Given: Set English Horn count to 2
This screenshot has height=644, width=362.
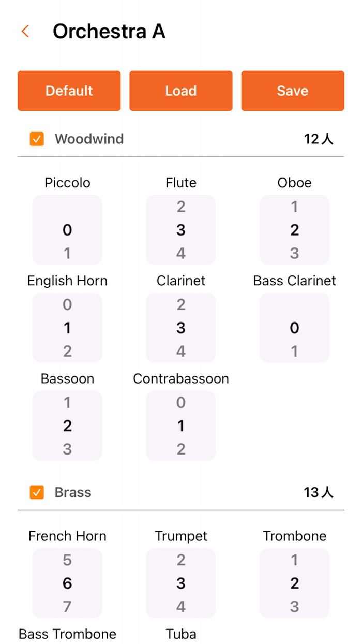Looking at the screenshot, I should (67, 351).
